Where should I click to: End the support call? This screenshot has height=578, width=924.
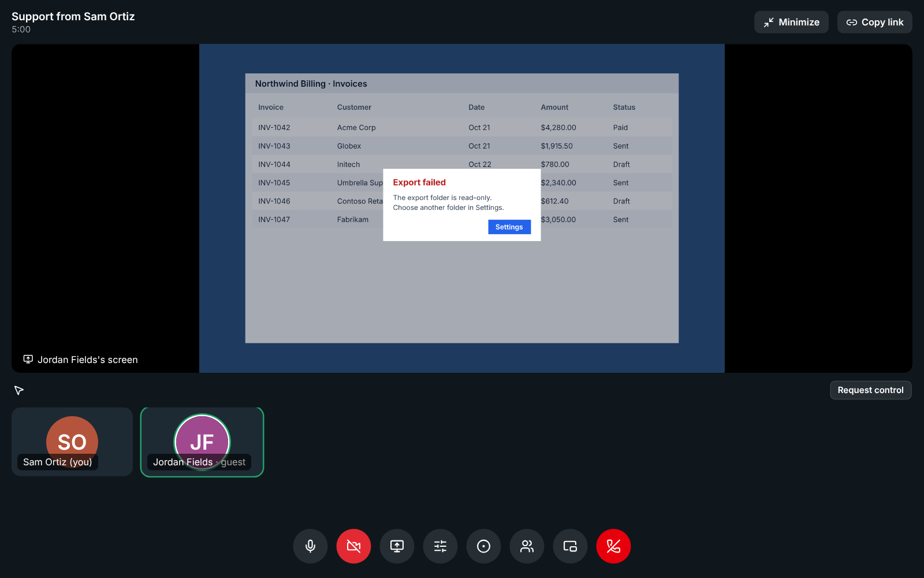coord(613,546)
